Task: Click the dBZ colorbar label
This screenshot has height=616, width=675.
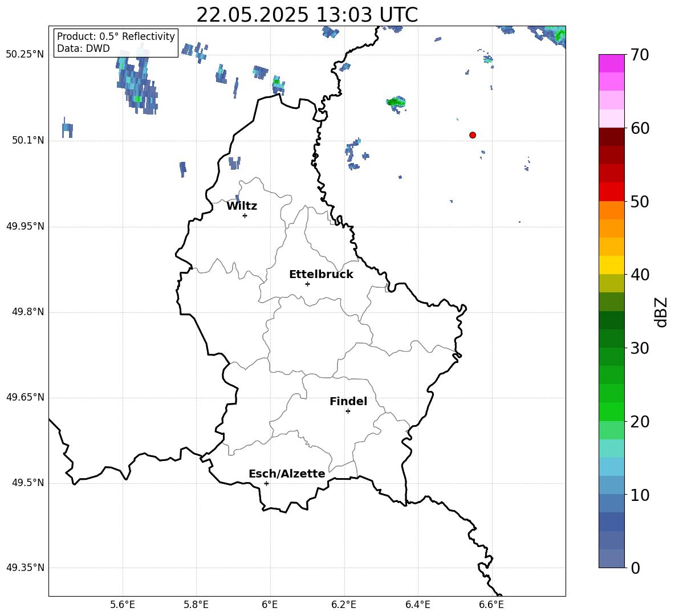Action: (x=662, y=312)
